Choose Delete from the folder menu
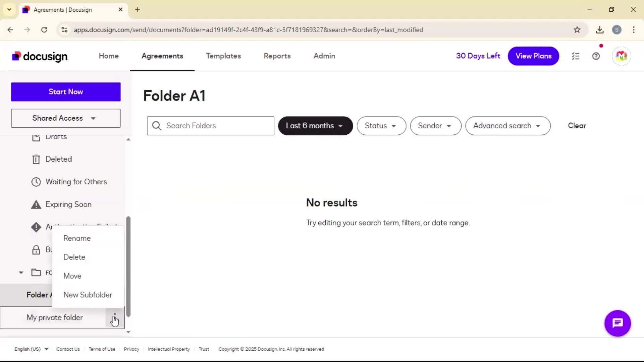This screenshot has height=362, width=644. point(74,257)
